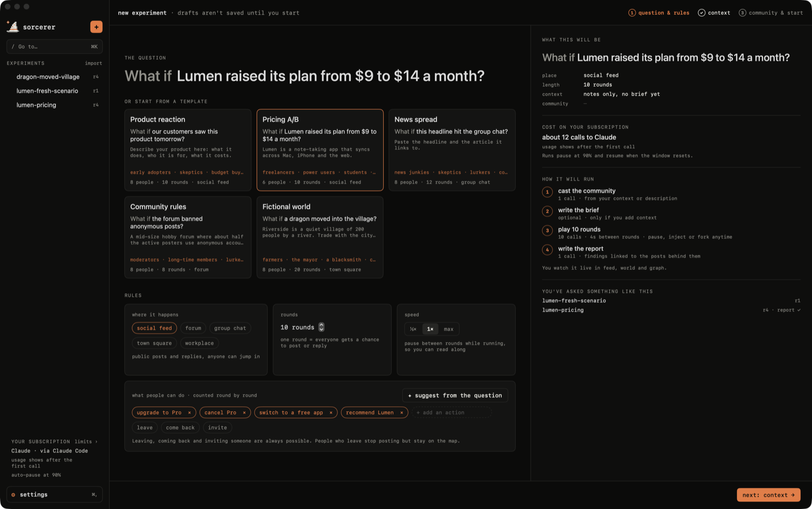Select the 'social feed' place option
812x509 pixels.
(x=154, y=328)
